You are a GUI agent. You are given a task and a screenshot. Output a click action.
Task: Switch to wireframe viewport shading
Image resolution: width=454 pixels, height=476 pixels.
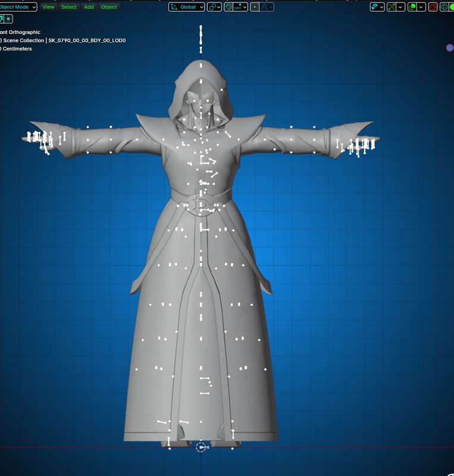click(x=444, y=7)
